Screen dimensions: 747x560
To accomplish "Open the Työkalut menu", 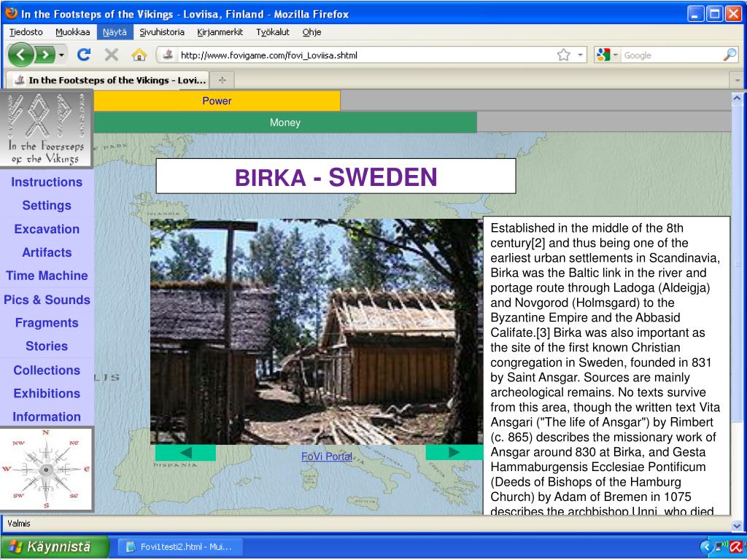I will coord(273,32).
